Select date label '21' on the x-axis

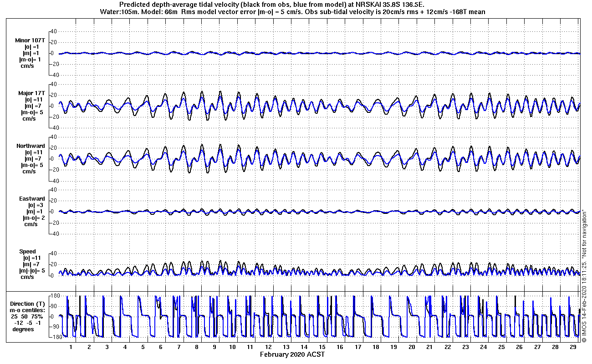429,347
